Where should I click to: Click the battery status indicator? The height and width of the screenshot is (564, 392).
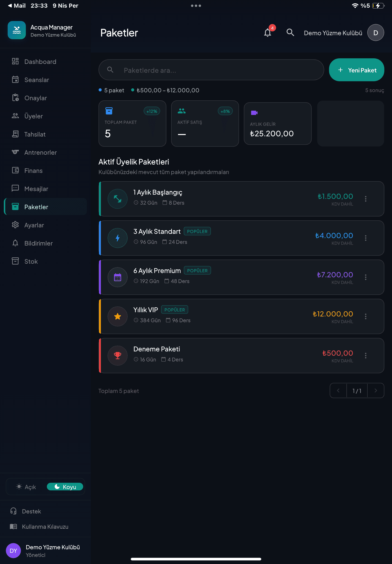tap(378, 6)
